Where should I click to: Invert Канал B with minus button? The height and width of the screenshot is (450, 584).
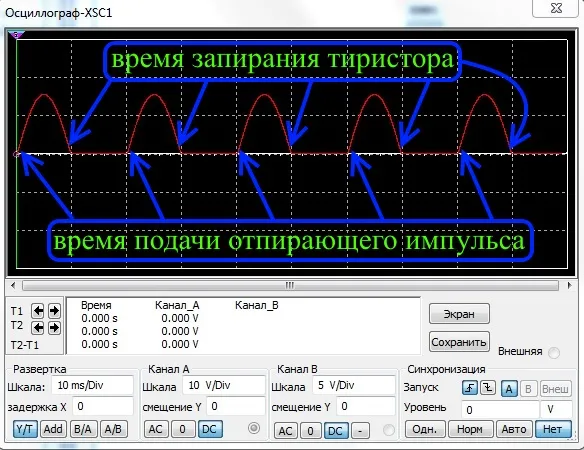(x=360, y=431)
